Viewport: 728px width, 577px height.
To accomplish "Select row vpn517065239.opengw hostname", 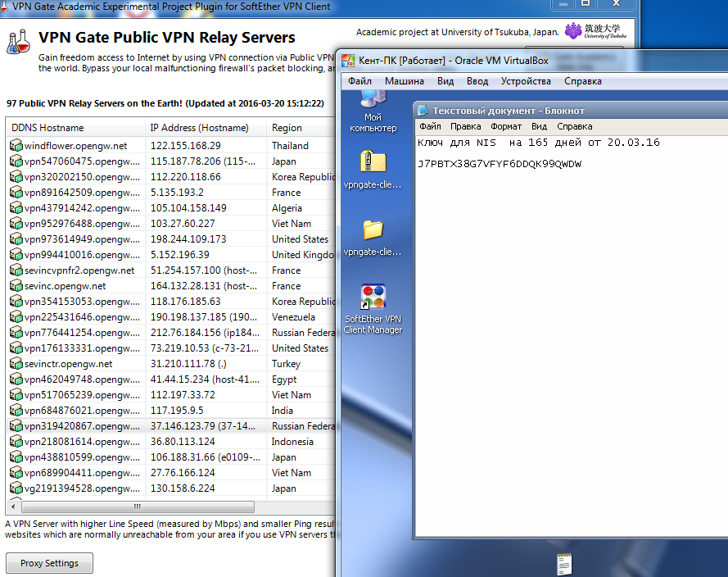I will point(82,395).
